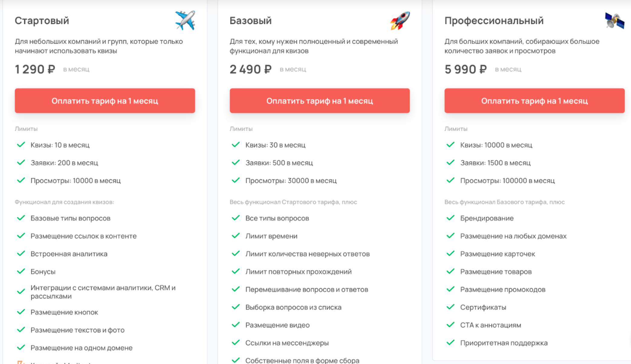Click the rocket icon on Базовый plan

(400, 21)
